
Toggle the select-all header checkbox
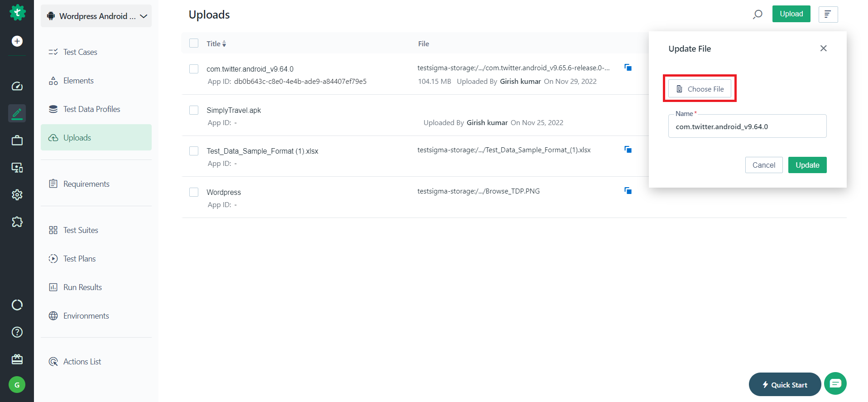tap(194, 43)
